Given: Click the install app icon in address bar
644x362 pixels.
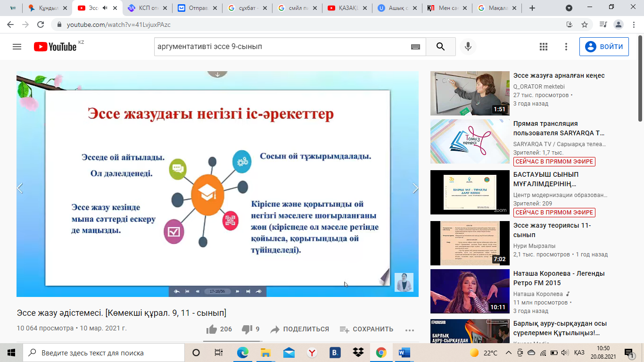Looking at the screenshot, I should click(x=570, y=25).
